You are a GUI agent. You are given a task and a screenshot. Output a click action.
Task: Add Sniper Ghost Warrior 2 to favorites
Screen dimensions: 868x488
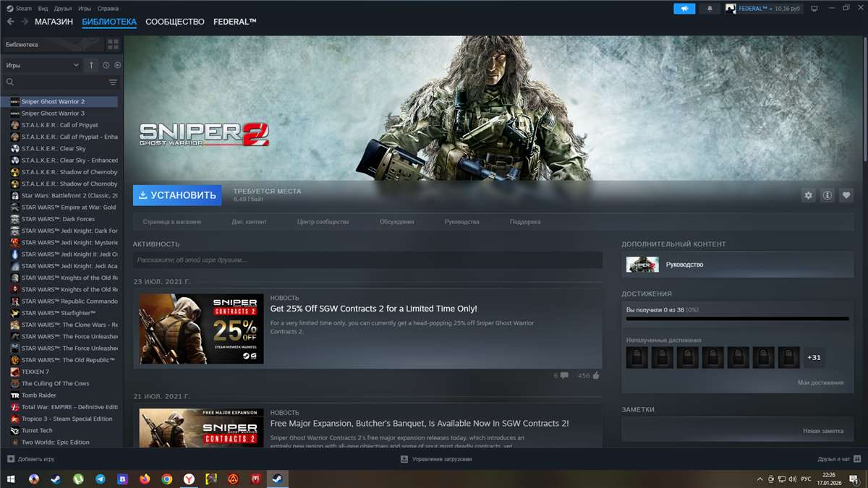[x=846, y=195]
